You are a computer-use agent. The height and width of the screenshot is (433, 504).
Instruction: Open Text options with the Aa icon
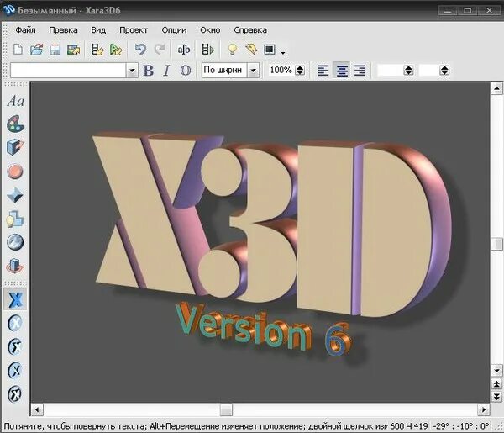[x=15, y=101]
